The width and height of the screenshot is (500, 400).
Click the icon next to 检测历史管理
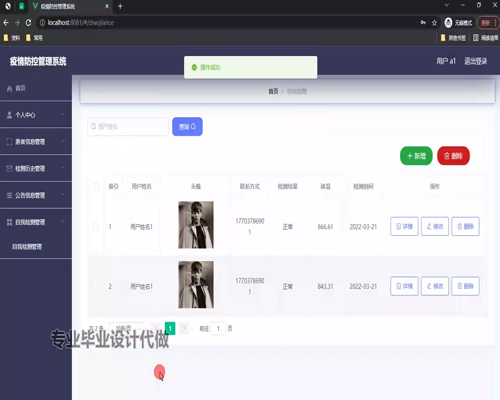click(x=9, y=168)
